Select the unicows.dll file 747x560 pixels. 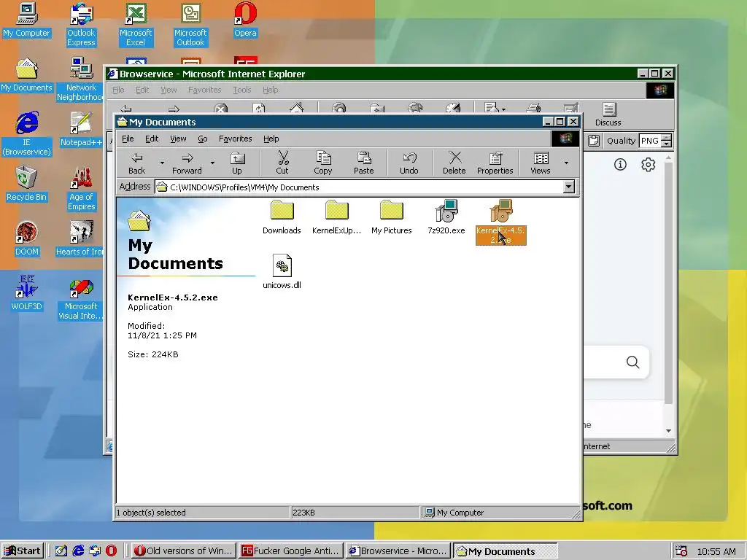(282, 272)
